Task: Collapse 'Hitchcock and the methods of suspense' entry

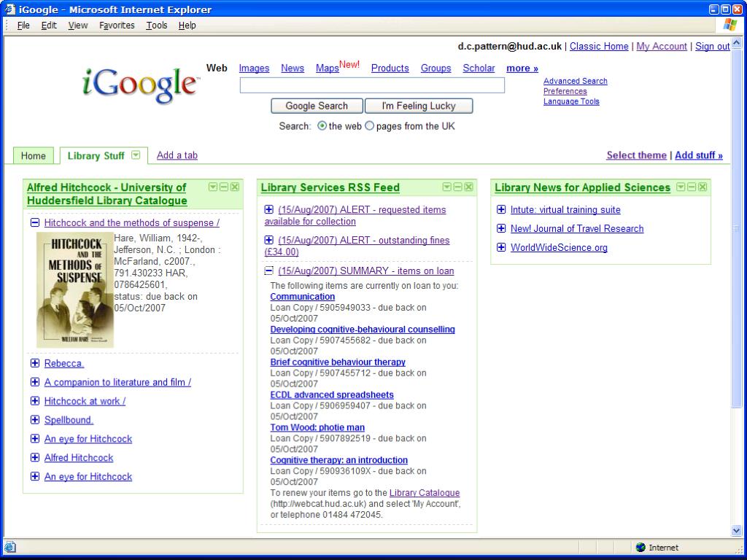Action: tap(35, 222)
